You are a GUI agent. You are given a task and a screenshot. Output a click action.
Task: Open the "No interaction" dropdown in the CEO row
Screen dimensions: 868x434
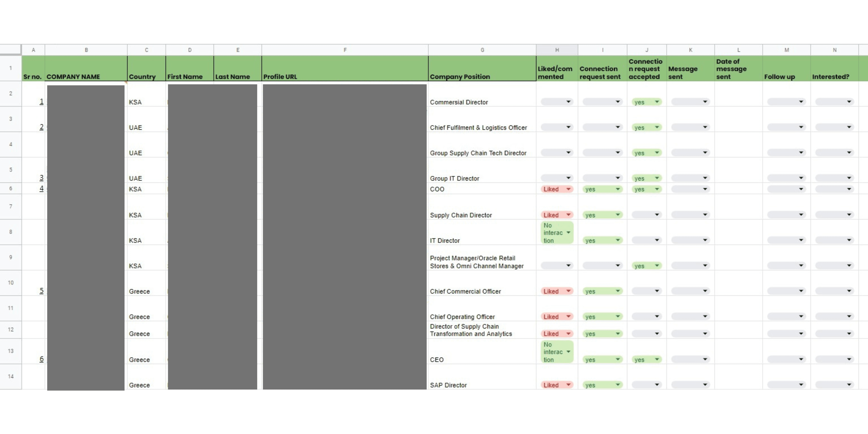click(x=557, y=351)
